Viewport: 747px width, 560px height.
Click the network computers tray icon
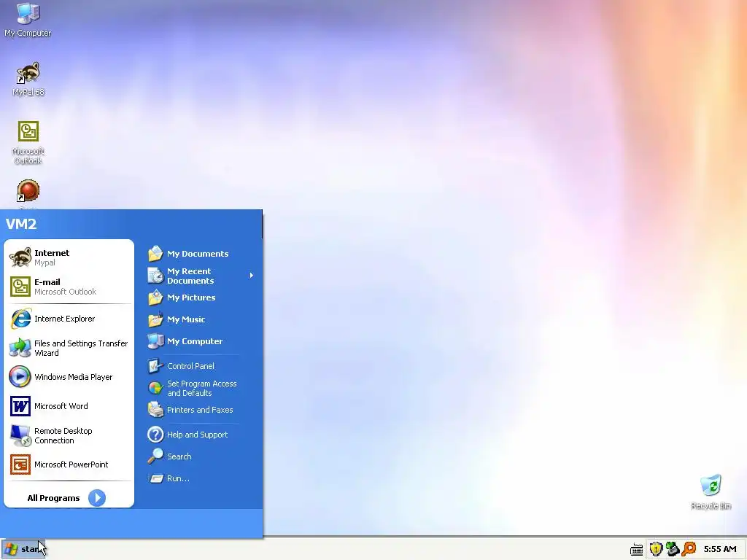(x=673, y=549)
